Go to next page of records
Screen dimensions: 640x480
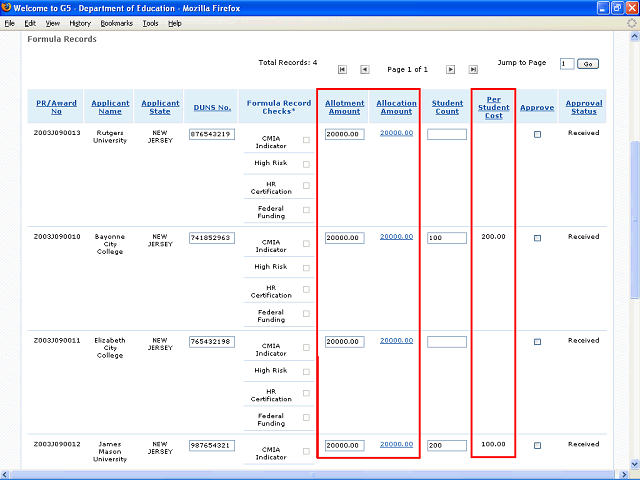coord(450,69)
